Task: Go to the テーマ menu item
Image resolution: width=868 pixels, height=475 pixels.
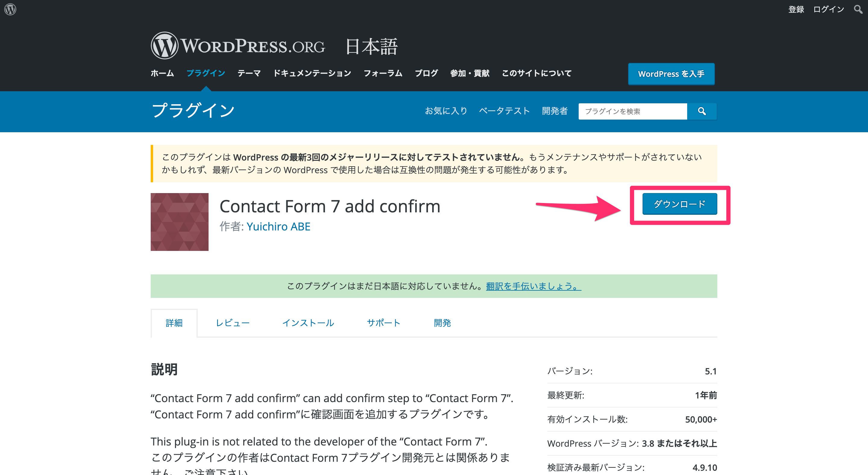Action: pos(249,73)
